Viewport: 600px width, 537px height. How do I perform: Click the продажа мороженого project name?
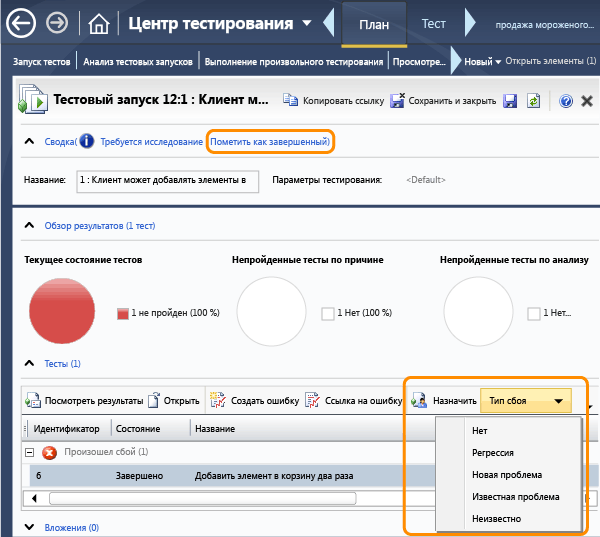click(545, 25)
